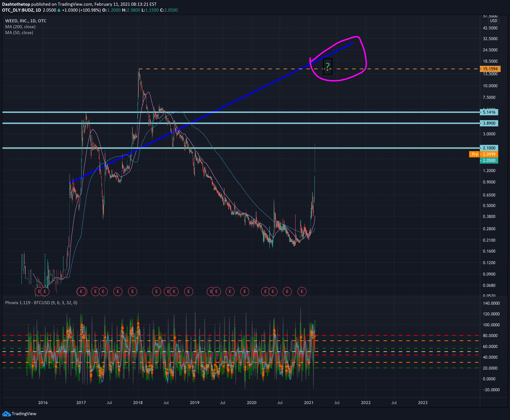Click the 0.2800 price scale label
Screen dimensions: 510x420
coord(489,229)
